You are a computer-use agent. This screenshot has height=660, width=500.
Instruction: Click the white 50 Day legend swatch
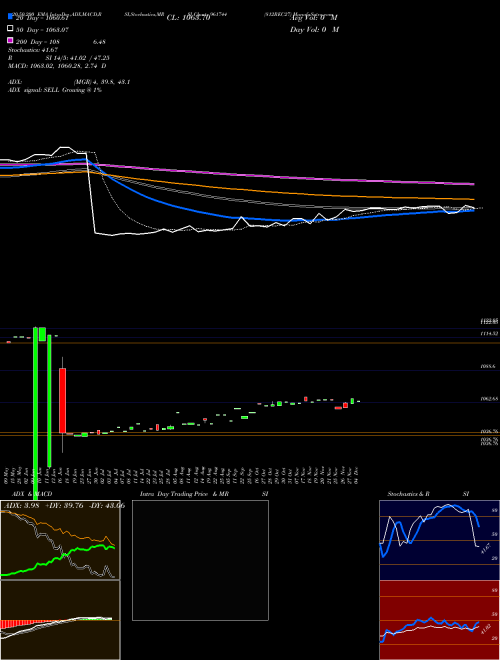tap(10, 29)
